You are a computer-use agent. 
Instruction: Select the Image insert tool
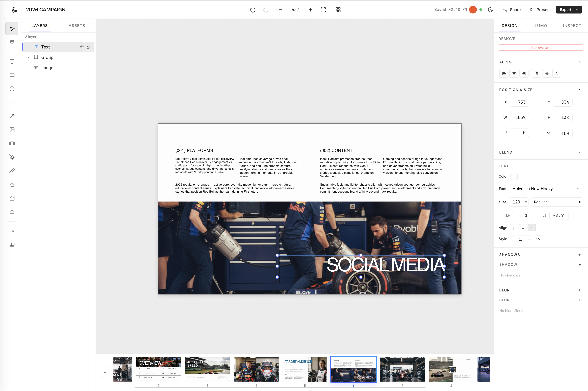[12, 130]
